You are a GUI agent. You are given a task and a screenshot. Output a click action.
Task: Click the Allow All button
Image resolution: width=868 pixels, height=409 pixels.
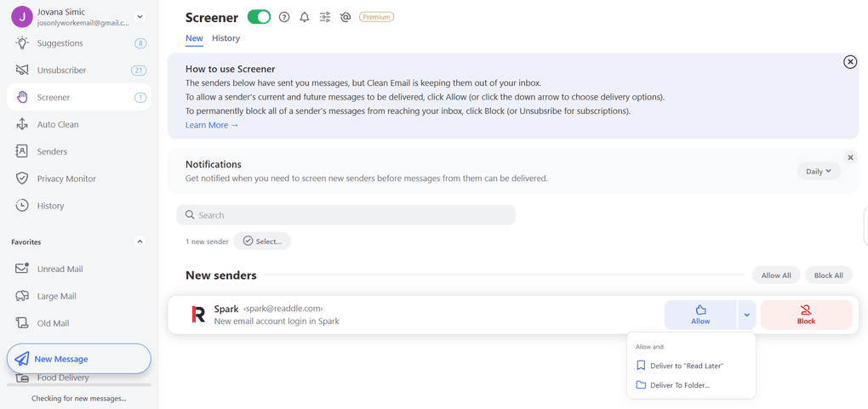click(x=775, y=275)
